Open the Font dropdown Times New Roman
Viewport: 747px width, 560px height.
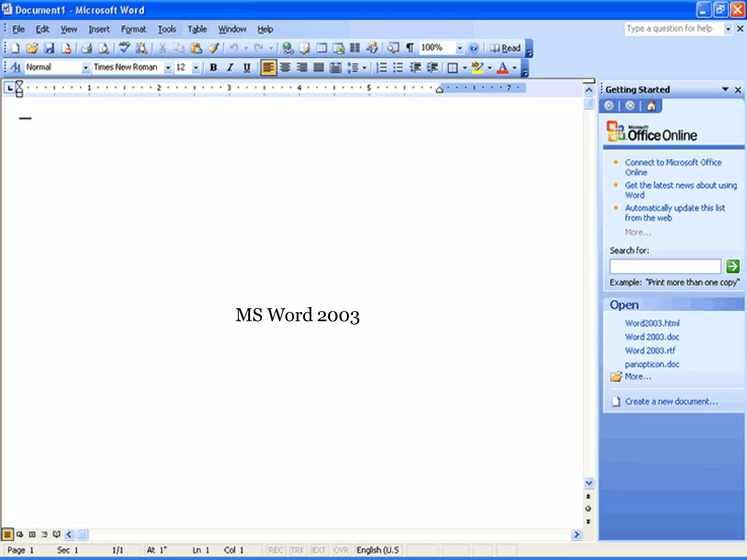(x=168, y=67)
